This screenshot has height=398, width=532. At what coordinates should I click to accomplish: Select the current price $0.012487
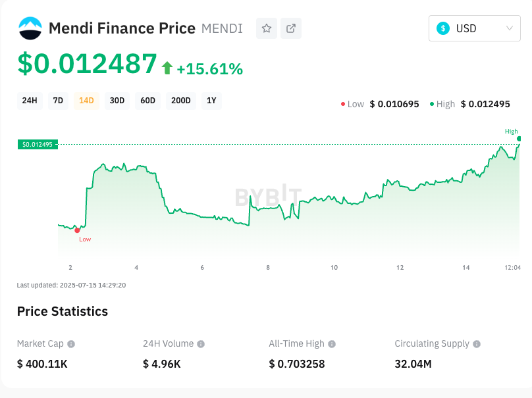[87, 63]
